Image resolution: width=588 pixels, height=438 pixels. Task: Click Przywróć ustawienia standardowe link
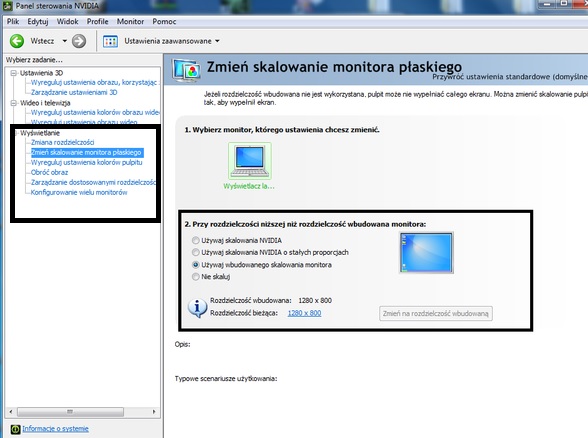(x=510, y=77)
